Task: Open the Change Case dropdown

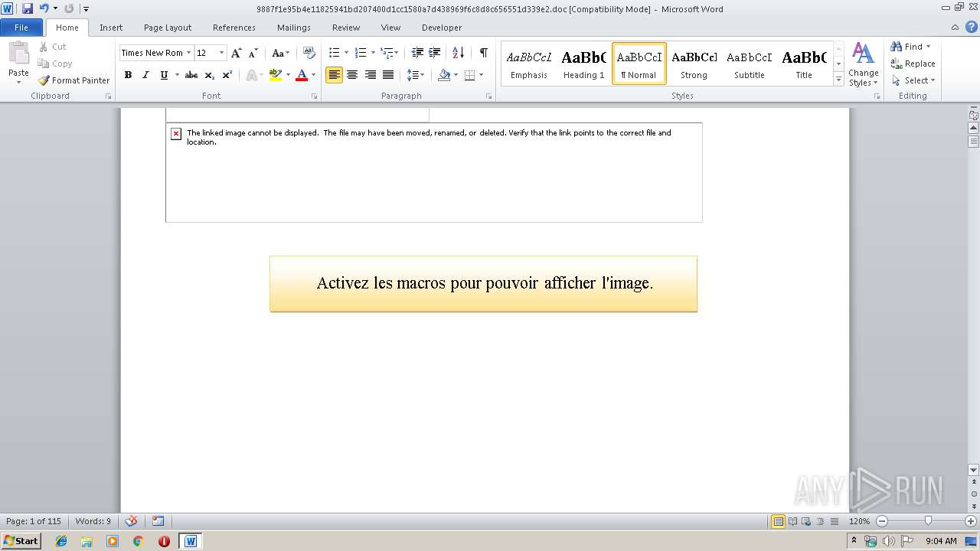Action: 280,53
